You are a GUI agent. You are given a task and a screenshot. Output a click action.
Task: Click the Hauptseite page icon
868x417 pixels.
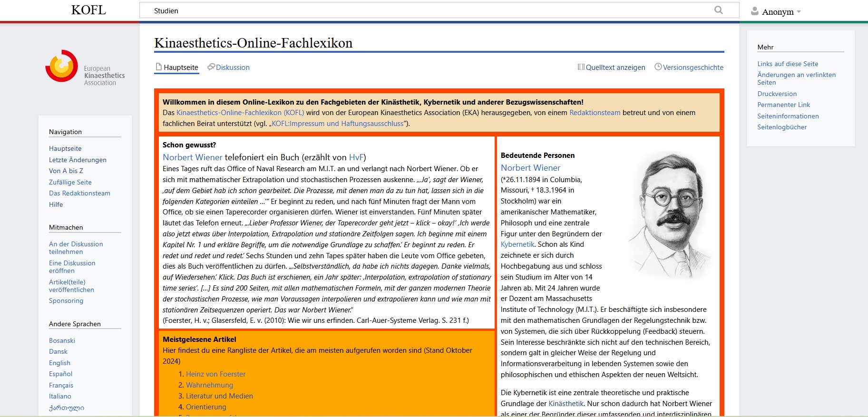pyautogui.click(x=159, y=67)
